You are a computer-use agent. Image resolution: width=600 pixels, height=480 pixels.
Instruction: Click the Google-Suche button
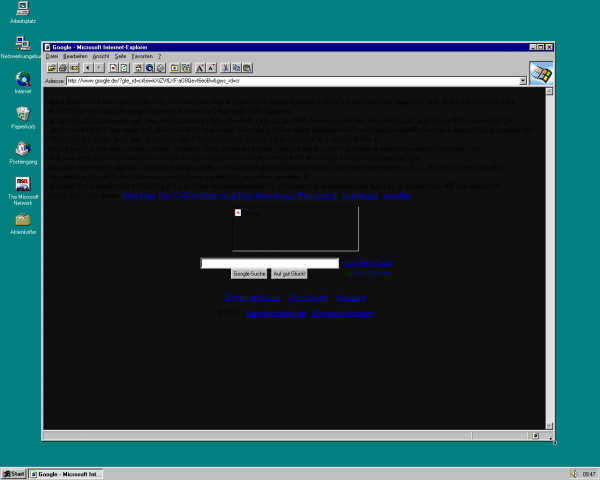[x=249, y=274]
